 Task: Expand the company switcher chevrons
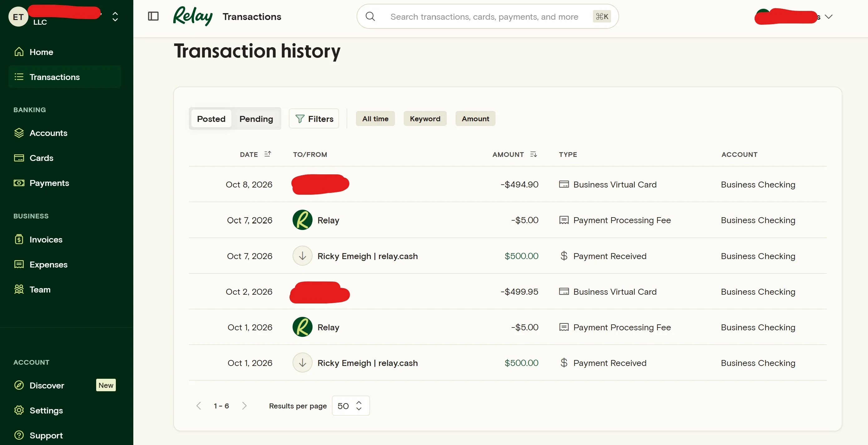tap(115, 17)
